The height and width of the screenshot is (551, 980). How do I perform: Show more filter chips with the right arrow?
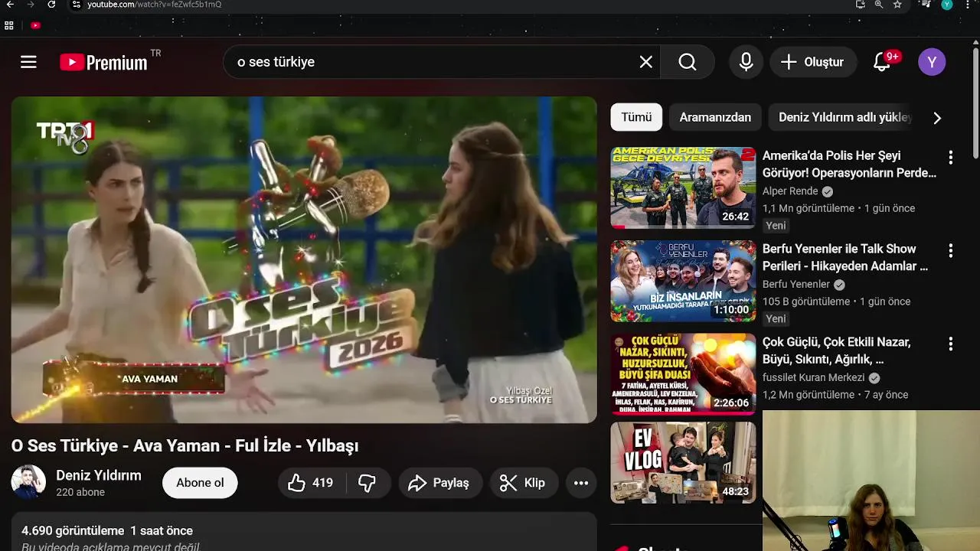pos(937,118)
